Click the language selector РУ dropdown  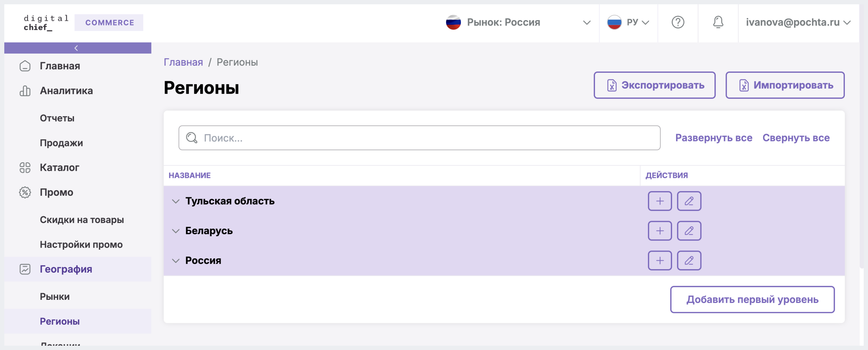click(628, 22)
